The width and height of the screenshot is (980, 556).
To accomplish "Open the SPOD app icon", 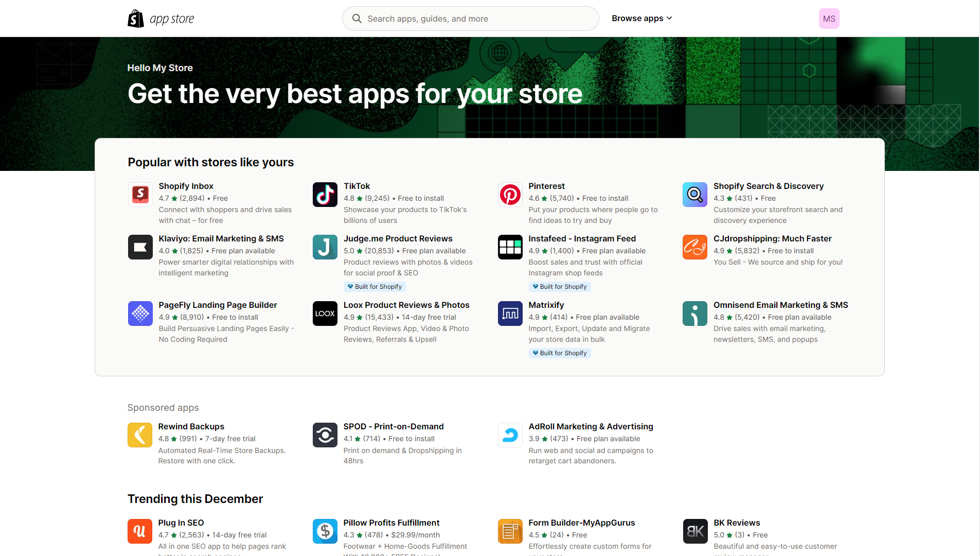I will click(x=325, y=435).
